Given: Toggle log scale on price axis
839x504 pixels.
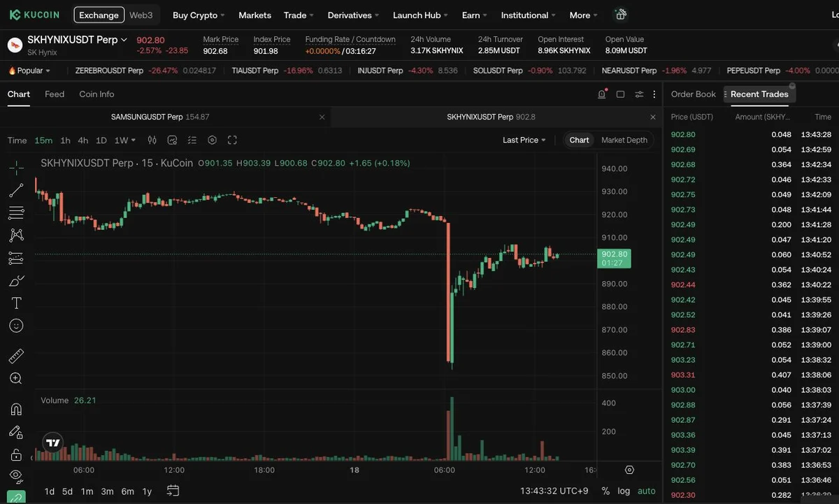Looking at the screenshot, I should tap(624, 491).
